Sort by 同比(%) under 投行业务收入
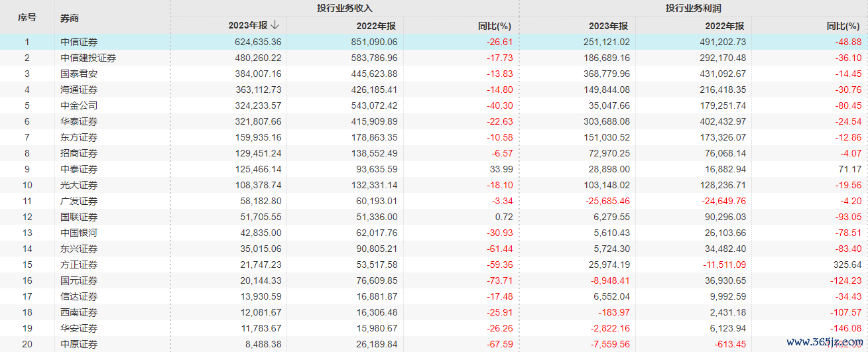 coord(495,26)
